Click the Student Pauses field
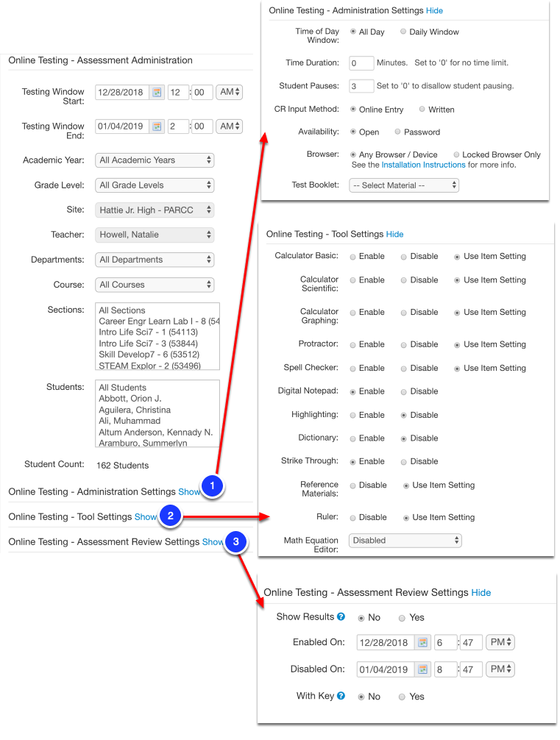Screen dimensions: 560x740 point(361,86)
